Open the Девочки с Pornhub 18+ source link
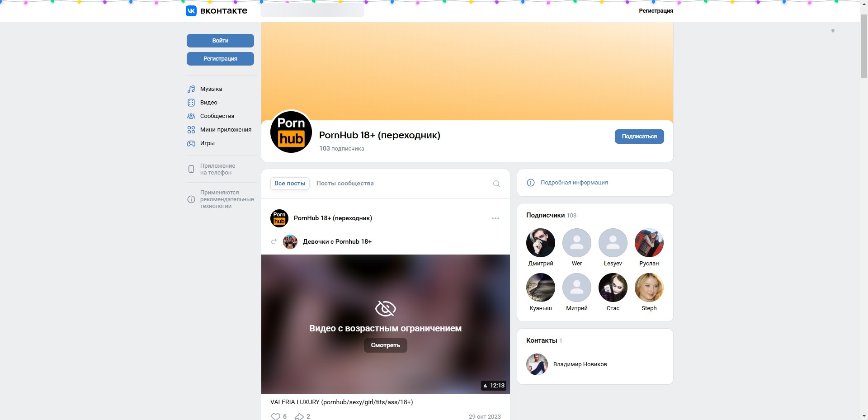 pyautogui.click(x=337, y=242)
